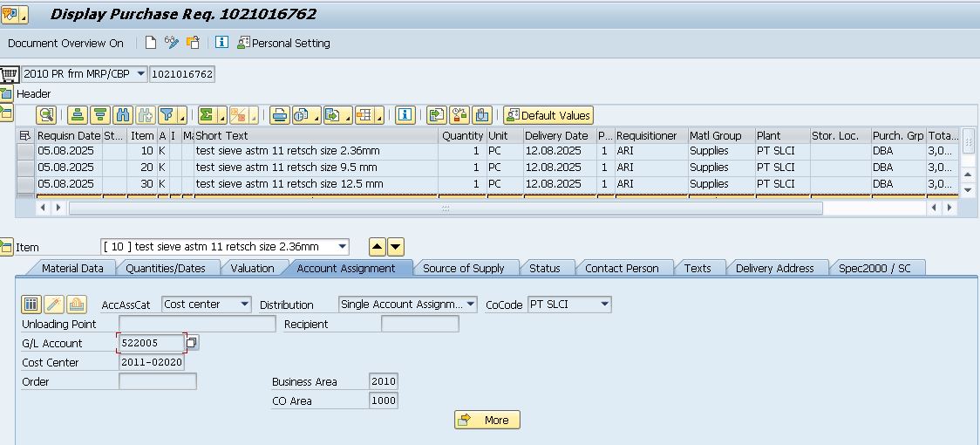Viewport: 980px width, 445px height.
Task: Click the Subtotals icon in item toolbar
Action: (x=239, y=115)
